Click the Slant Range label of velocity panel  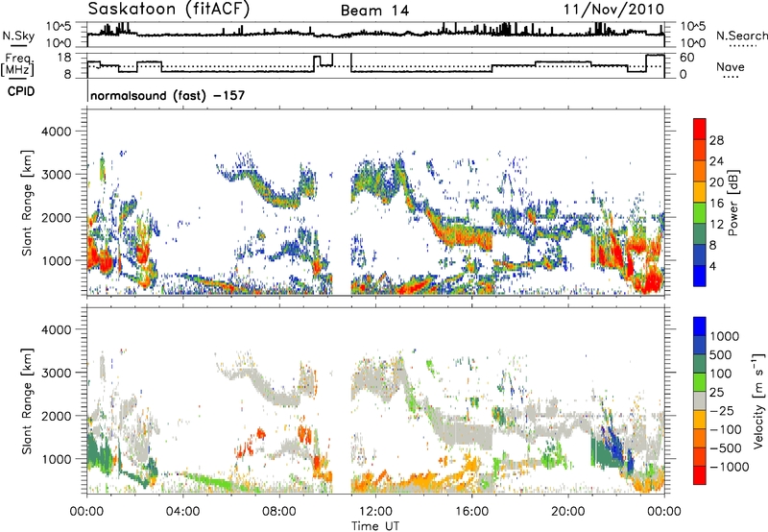pos(27,400)
